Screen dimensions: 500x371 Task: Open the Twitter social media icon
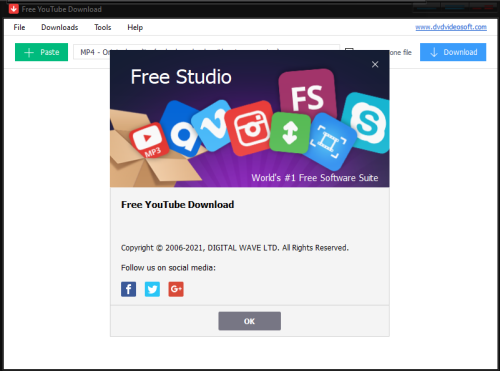(x=152, y=289)
